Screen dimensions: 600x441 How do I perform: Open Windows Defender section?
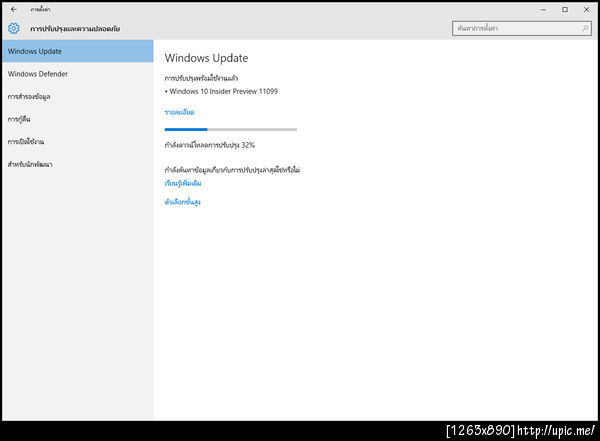pyautogui.click(x=78, y=74)
